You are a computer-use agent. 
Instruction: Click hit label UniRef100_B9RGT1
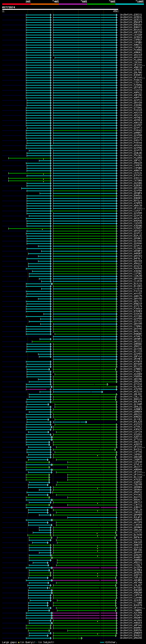(131, 27)
